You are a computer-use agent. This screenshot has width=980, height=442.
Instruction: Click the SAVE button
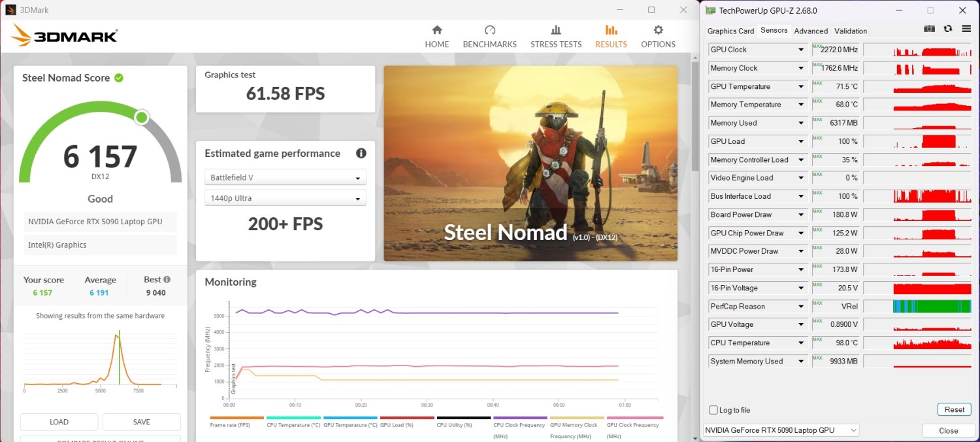[141, 422]
